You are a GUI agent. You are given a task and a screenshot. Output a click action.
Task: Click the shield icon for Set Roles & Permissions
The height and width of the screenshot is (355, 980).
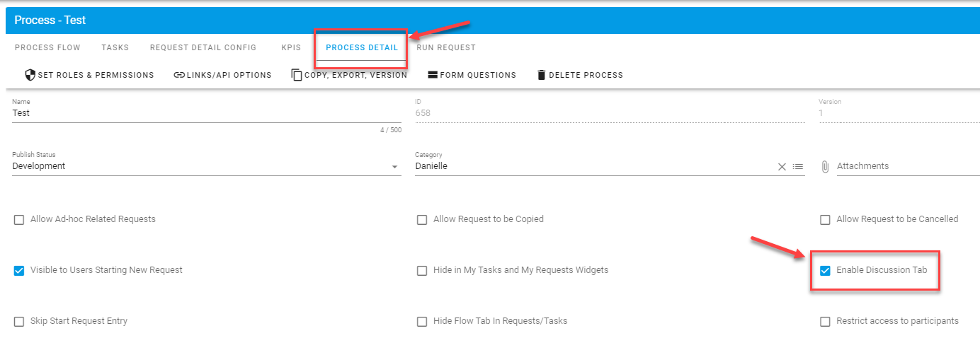click(30, 75)
